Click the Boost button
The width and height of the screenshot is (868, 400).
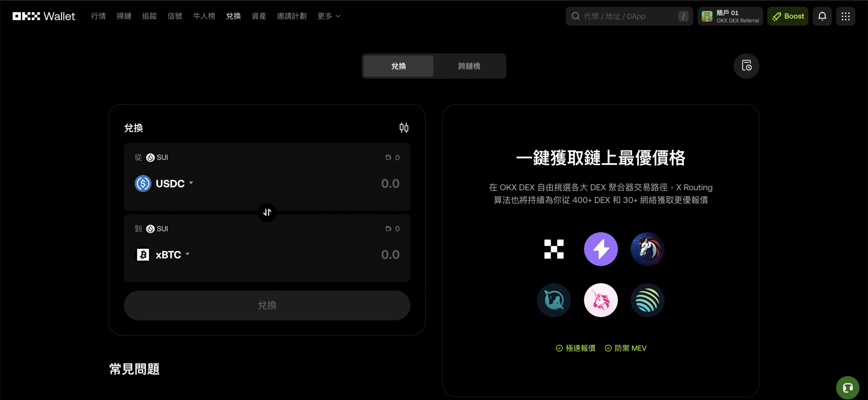(788, 16)
